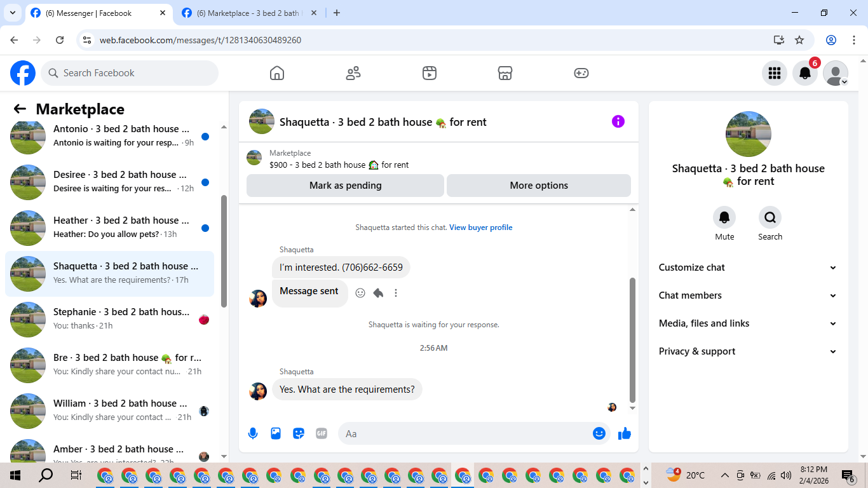Click the More options button
This screenshot has height=488, width=868.
click(539, 186)
